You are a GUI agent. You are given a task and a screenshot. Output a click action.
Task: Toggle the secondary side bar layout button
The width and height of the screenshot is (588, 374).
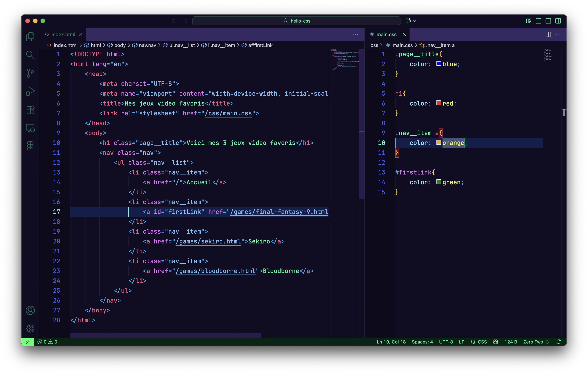point(558,21)
